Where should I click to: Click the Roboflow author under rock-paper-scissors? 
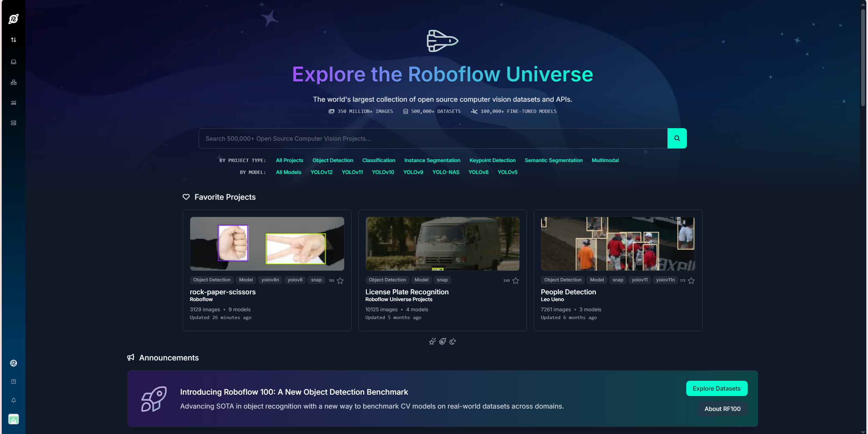coord(201,299)
